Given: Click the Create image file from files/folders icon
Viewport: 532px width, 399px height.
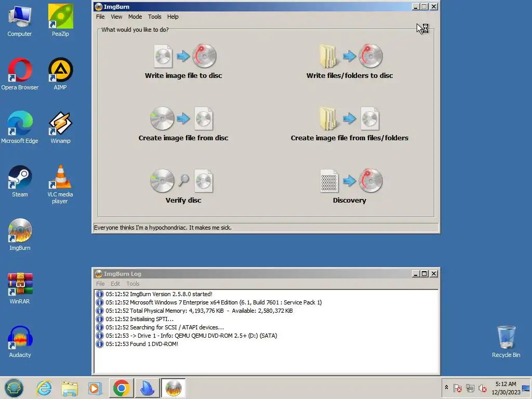Looking at the screenshot, I should [x=350, y=118].
